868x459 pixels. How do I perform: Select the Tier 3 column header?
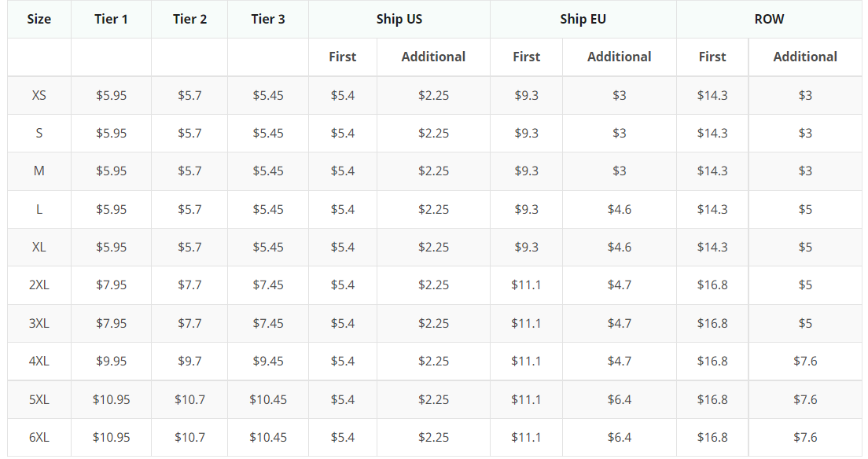click(268, 19)
